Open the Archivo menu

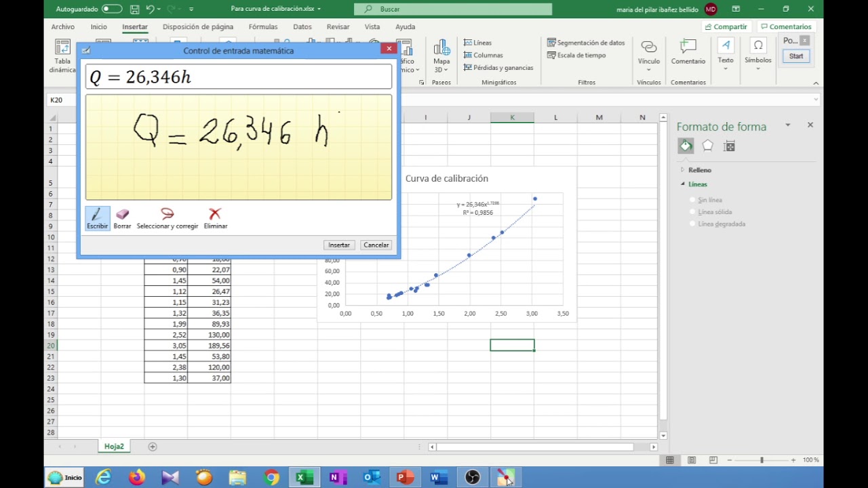[x=62, y=26]
